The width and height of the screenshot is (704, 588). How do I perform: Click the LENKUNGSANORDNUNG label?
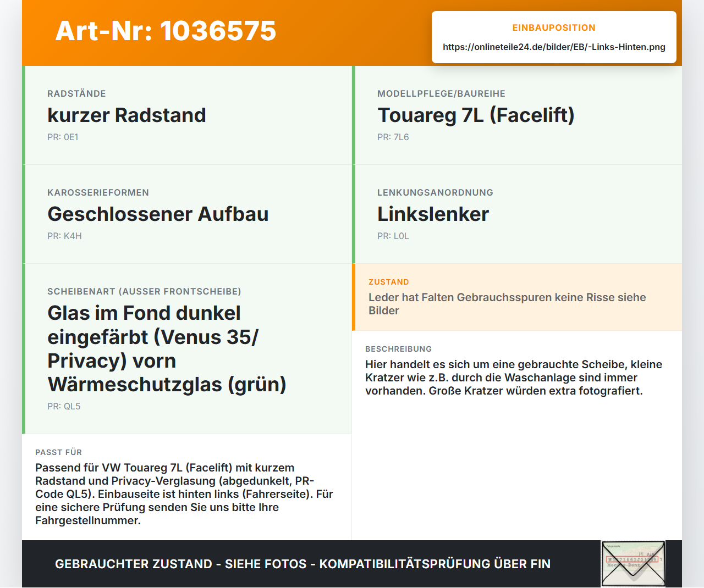tap(435, 192)
